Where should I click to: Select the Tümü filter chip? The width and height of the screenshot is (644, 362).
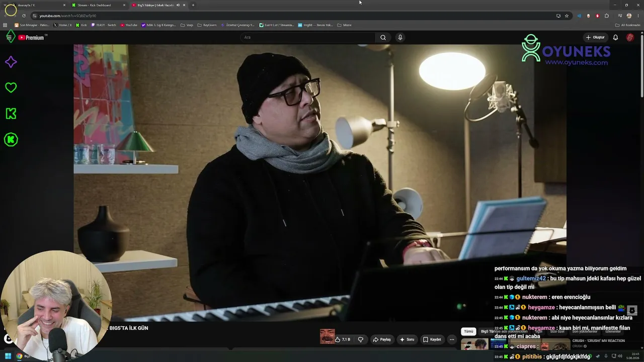pyautogui.click(x=468, y=331)
